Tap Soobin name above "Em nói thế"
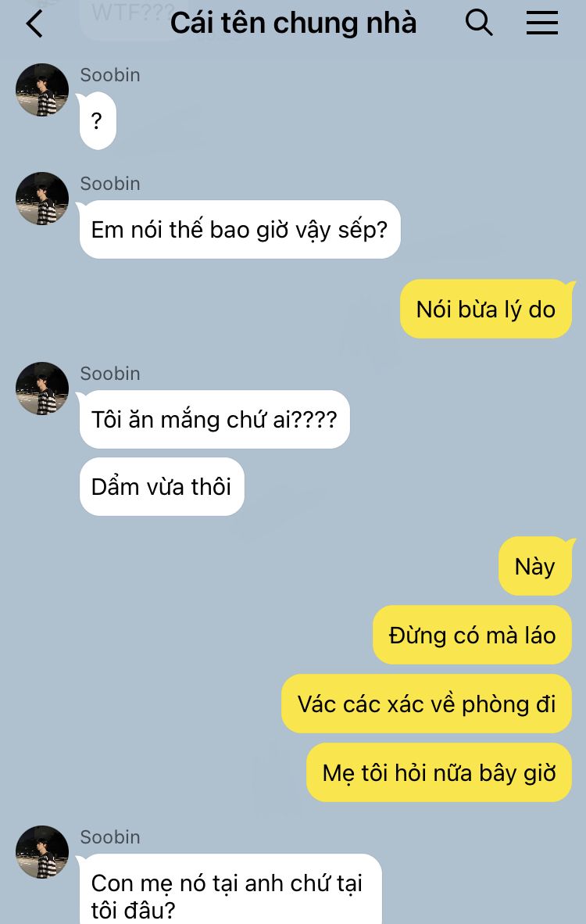 (x=110, y=184)
